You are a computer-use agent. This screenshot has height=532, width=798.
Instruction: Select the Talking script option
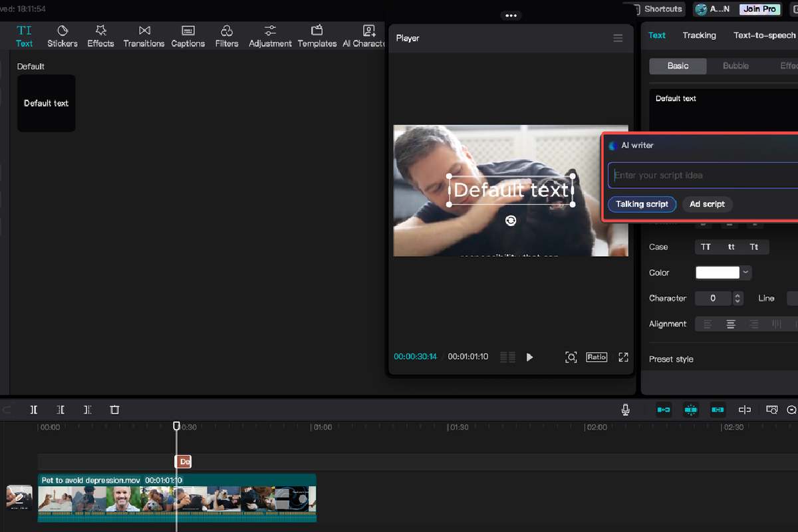pos(642,204)
